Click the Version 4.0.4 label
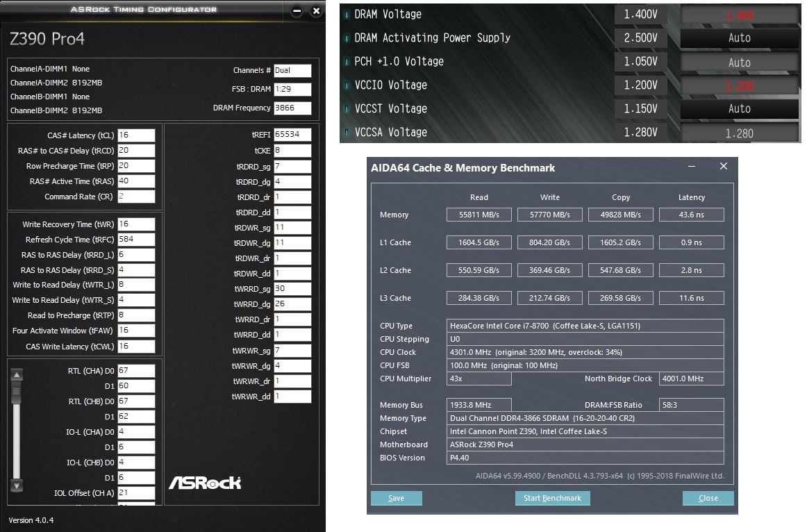807x532 pixels. 31,520
